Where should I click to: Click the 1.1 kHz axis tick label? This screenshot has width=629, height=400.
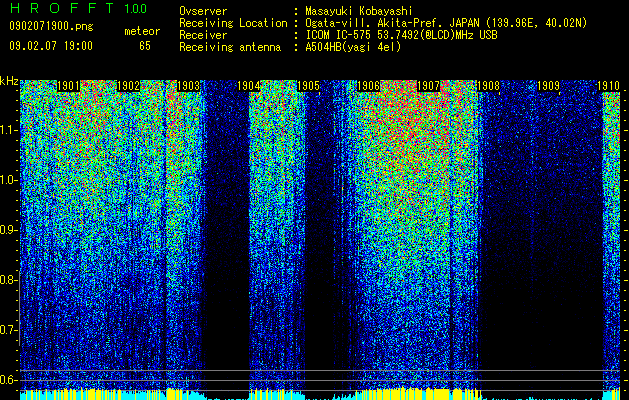click(8, 131)
